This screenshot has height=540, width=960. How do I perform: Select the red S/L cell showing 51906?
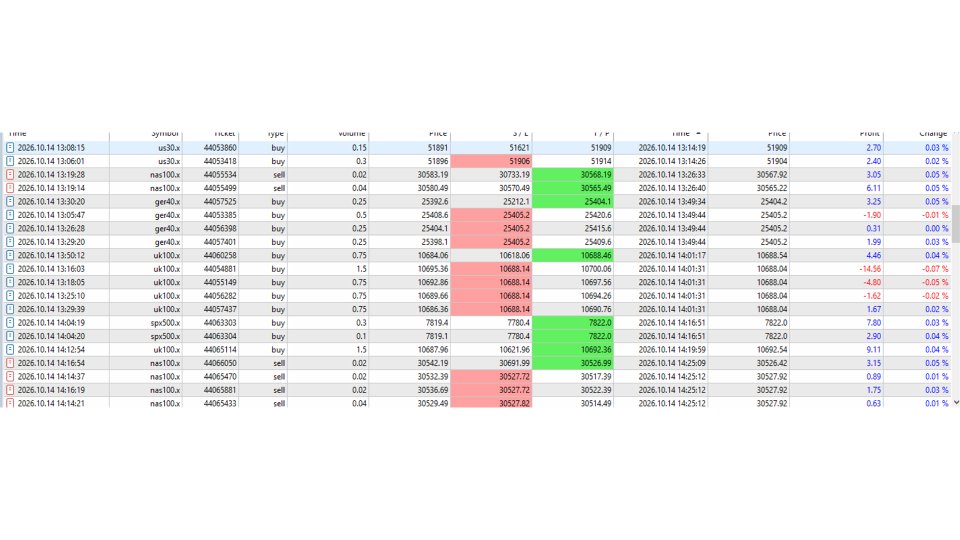(x=491, y=161)
